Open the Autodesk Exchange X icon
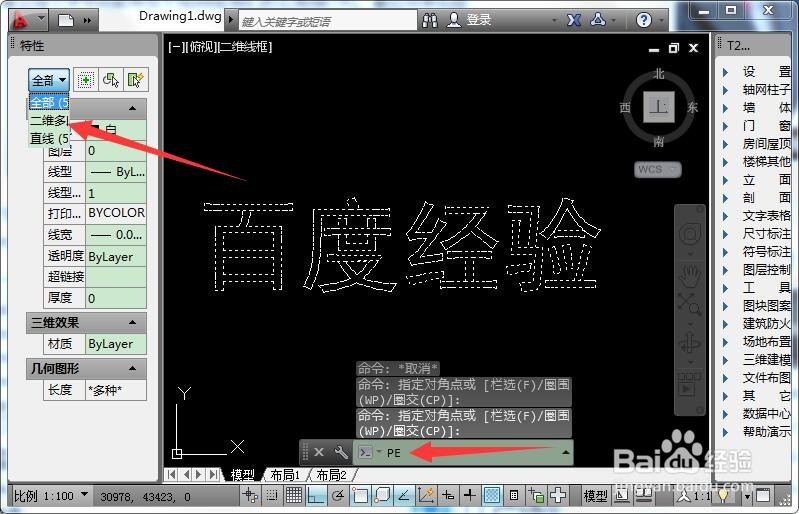The width and height of the screenshot is (799, 514). tap(574, 20)
